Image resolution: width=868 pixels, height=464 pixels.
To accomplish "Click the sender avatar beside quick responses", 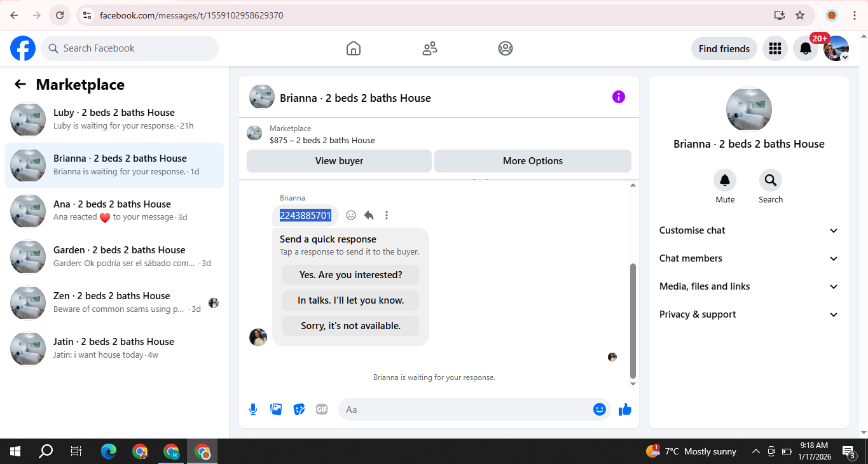I will click(x=258, y=337).
